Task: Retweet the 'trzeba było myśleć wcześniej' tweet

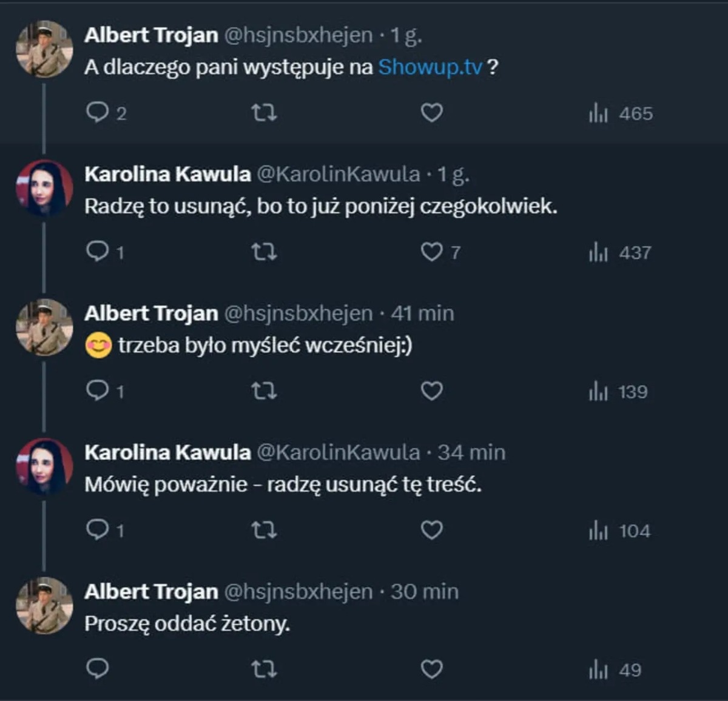Action: 264,391
